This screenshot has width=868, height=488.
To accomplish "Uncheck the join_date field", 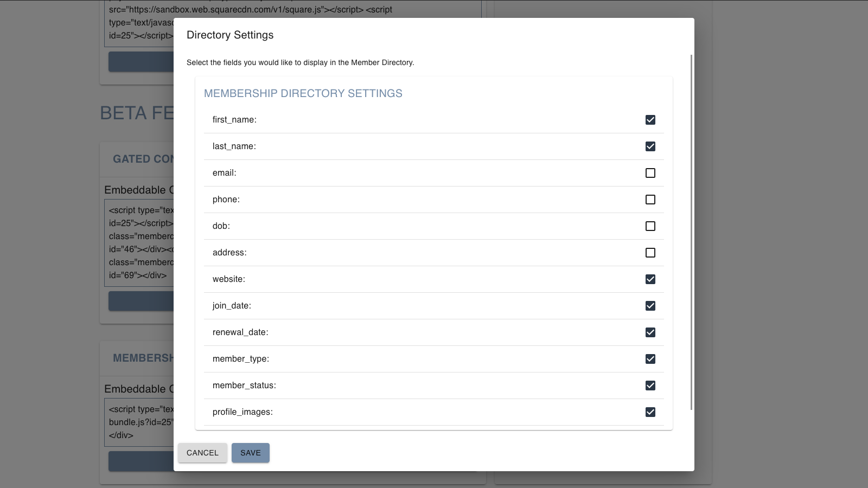I will (650, 305).
